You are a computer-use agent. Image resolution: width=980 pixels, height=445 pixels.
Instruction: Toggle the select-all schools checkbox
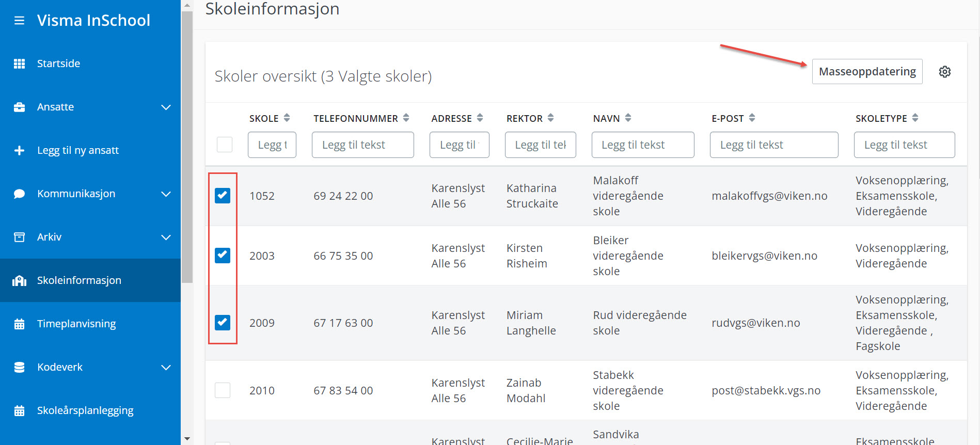[x=225, y=145]
